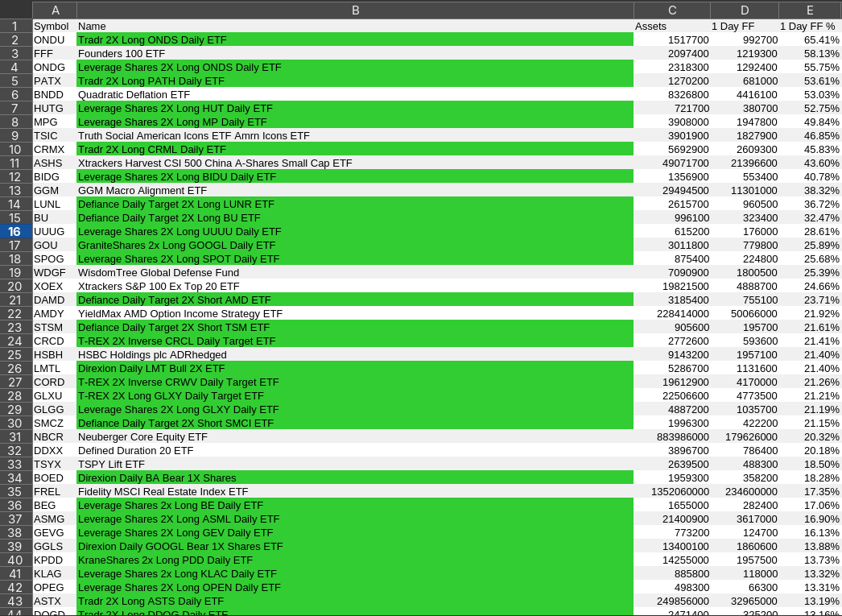Viewport: 842px width, 616px height.
Task: Click percentage value 43.60%
Action: pos(810,163)
